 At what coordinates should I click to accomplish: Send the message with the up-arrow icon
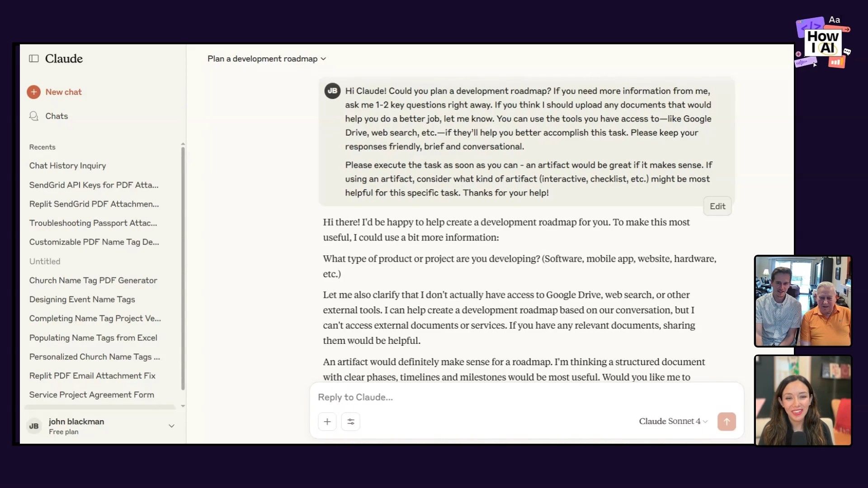click(726, 421)
